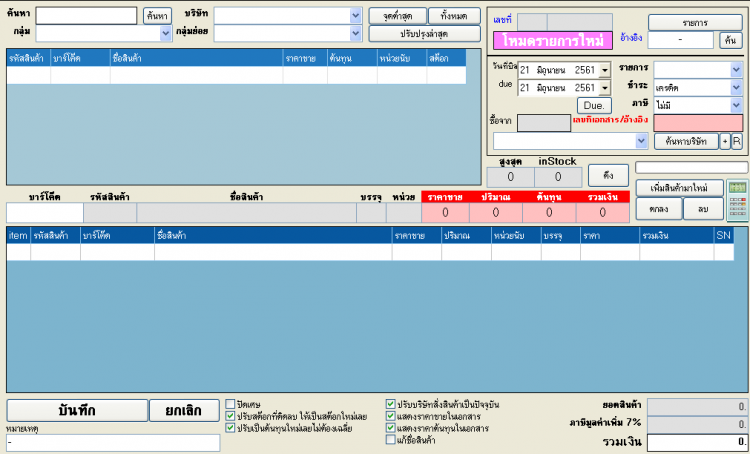This screenshot has width=750, height=454.
Task: Enable the แก้ชื่อสินค้า checkbox
Action: tap(390, 440)
